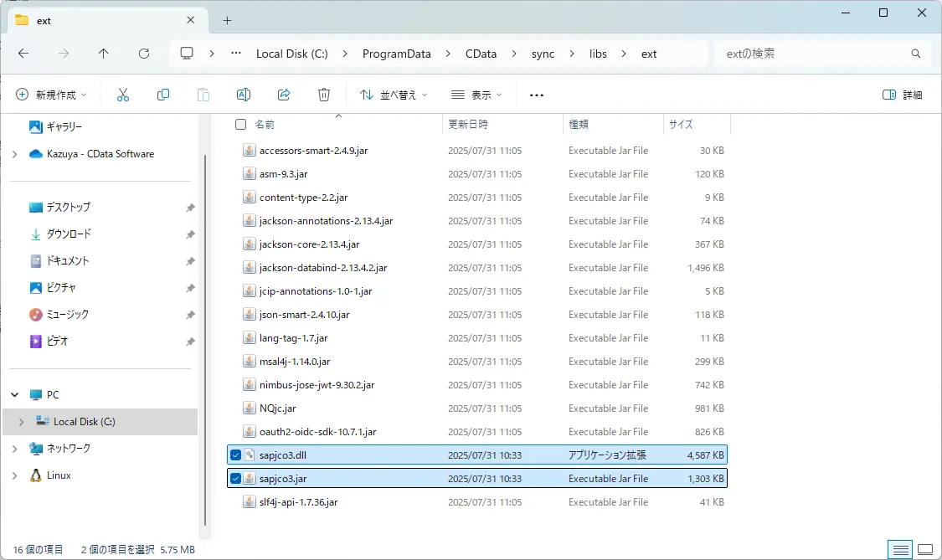Click the Rename icon in the toolbar
Screen dimensions: 942x560
[244, 95]
